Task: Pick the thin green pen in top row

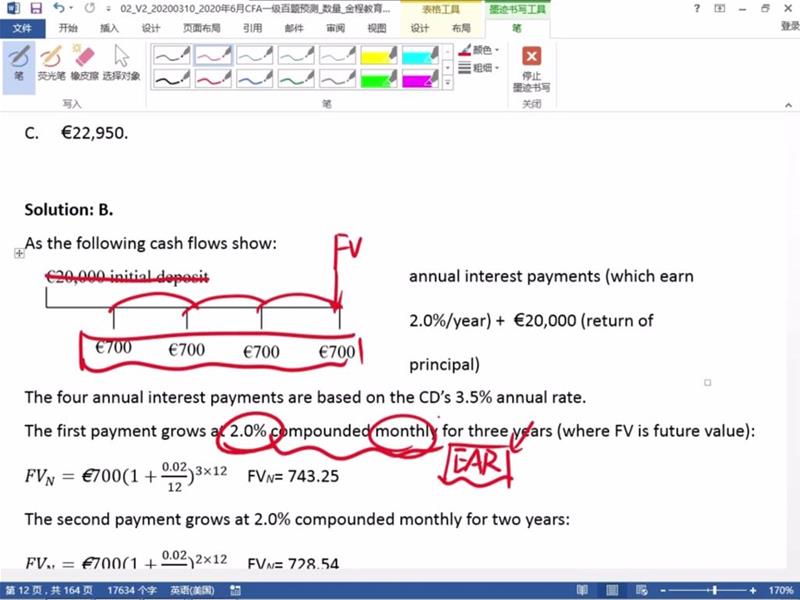Action: (296, 55)
